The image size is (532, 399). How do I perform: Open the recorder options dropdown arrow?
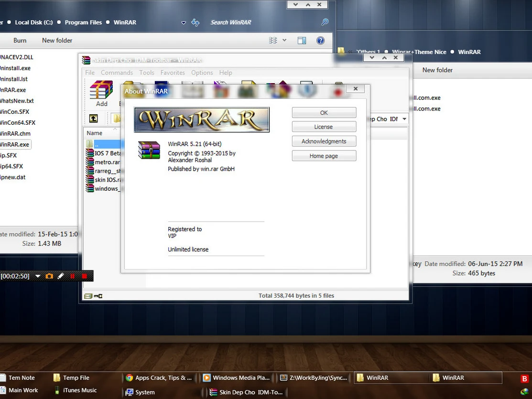[38, 276]
